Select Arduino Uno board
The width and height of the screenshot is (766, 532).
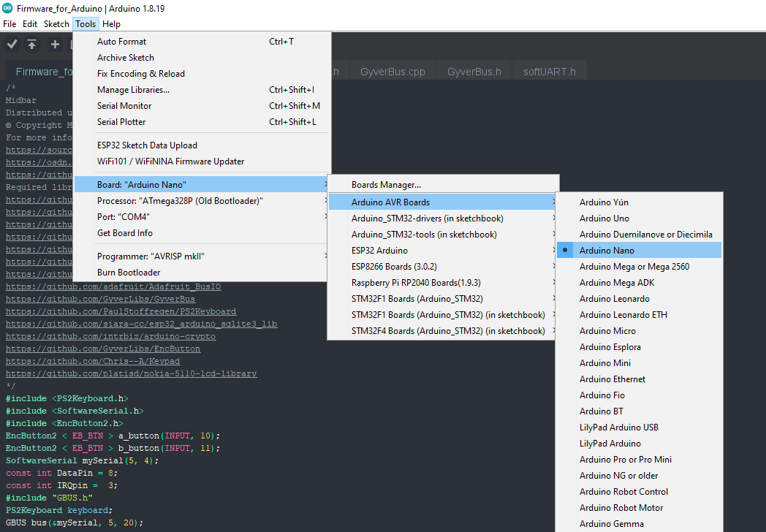[x=639, y=218]
